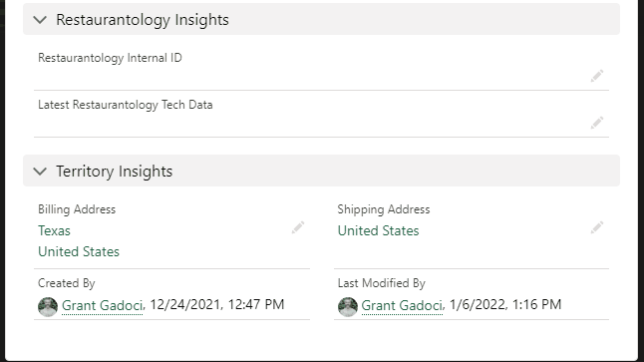Open United States under Billing Address
Viewport: 644px width, 362px height.
coord(79,251)
